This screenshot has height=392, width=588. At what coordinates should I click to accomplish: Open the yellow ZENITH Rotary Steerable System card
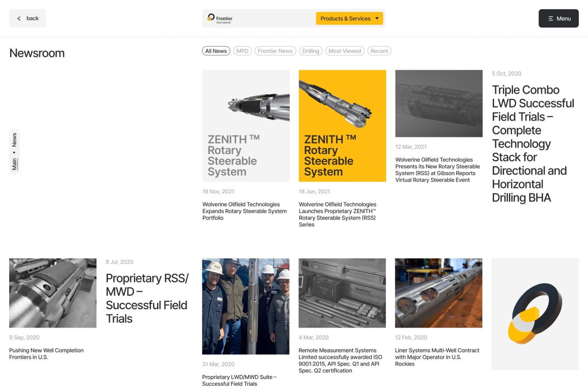click(342, 126)
